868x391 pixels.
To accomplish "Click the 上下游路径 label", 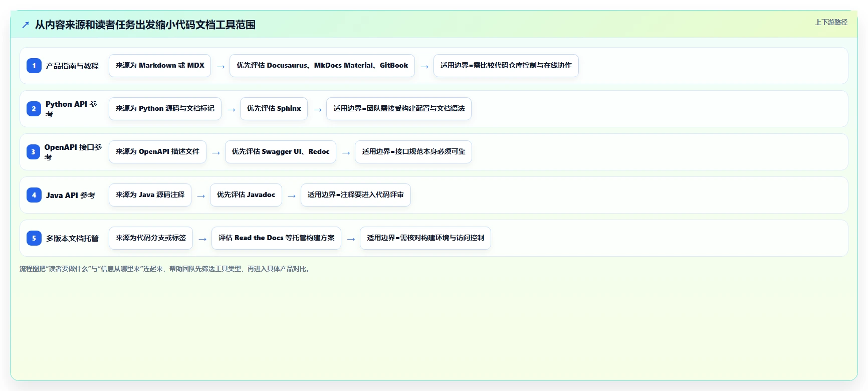I will click(x=831, y=22).
